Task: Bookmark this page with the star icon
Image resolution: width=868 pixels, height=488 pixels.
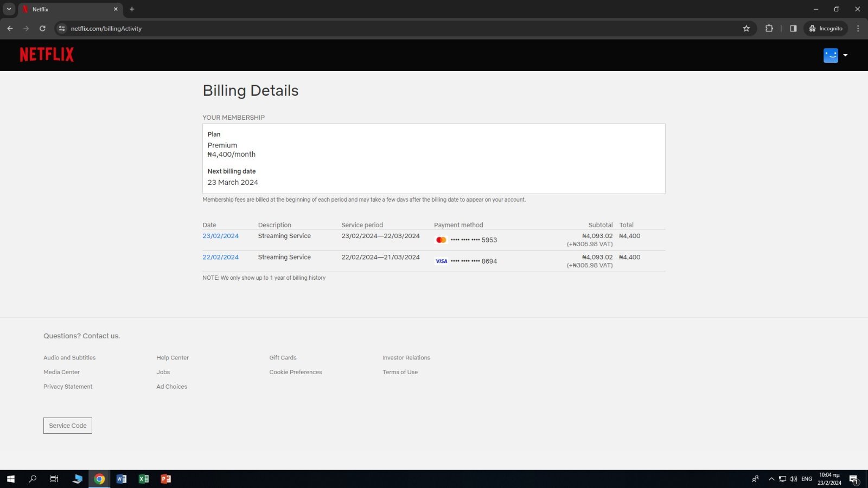Action: click(746, 28)
